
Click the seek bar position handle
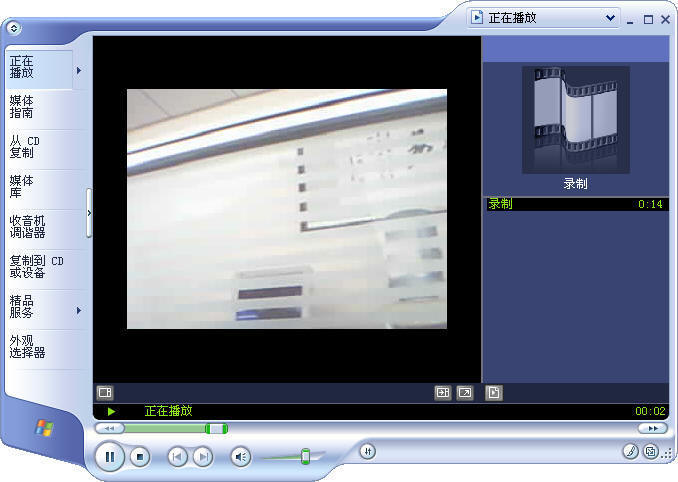click(x=216, y=428)
